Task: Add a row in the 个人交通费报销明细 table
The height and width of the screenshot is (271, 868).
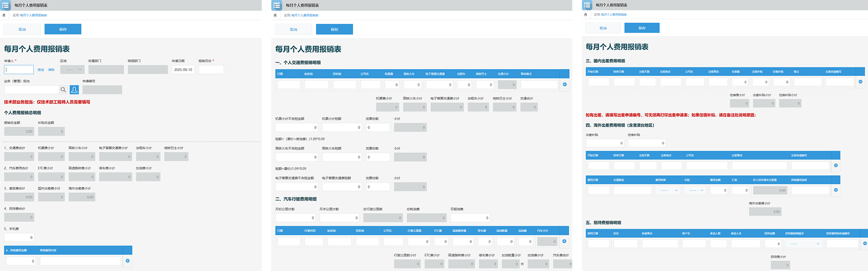Action: (565, 84)
